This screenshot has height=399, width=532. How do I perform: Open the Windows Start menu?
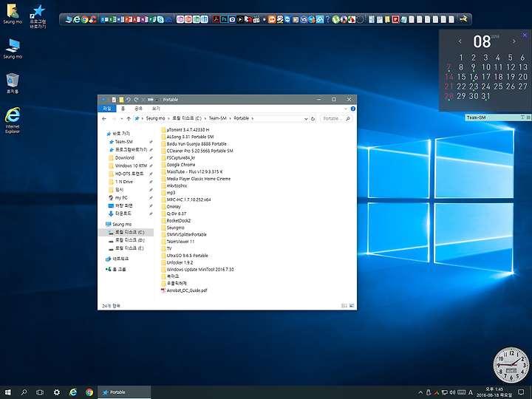click(8, 392)
